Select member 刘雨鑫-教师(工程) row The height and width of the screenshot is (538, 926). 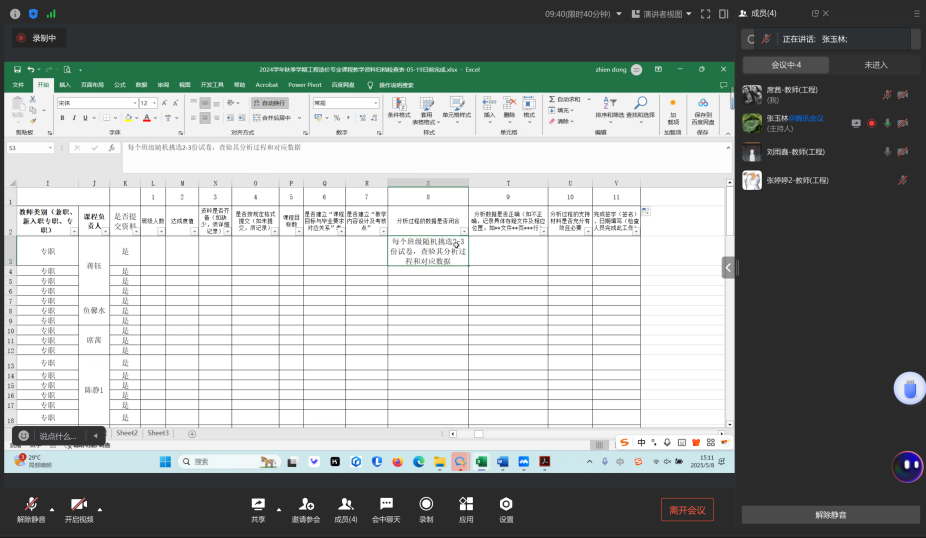(x=830, y=152)
